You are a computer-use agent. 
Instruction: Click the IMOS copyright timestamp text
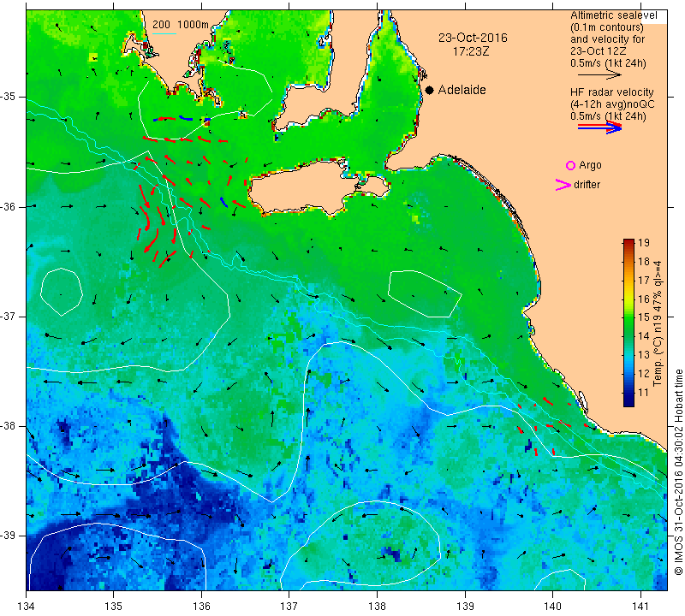point(678,471)
